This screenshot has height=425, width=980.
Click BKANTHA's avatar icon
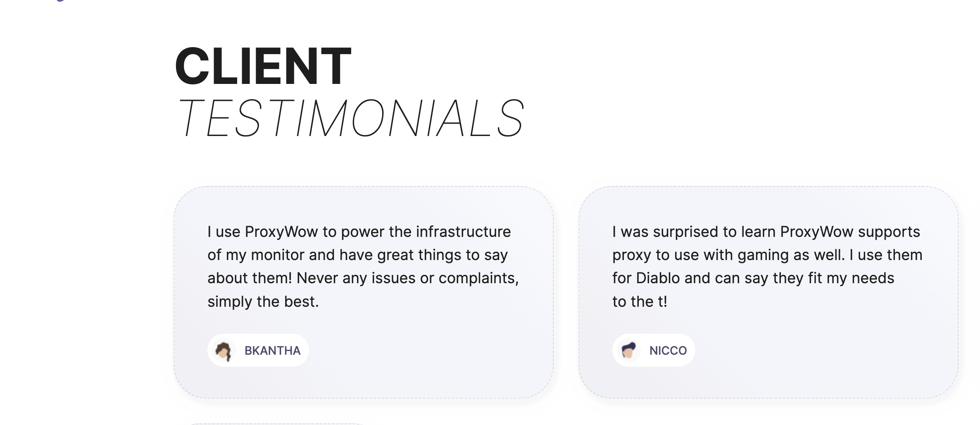tap(224, 351)
